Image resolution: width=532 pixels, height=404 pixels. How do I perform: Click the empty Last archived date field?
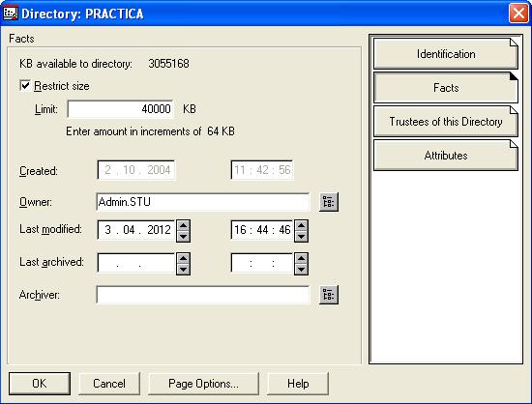[x=136, y=263]
